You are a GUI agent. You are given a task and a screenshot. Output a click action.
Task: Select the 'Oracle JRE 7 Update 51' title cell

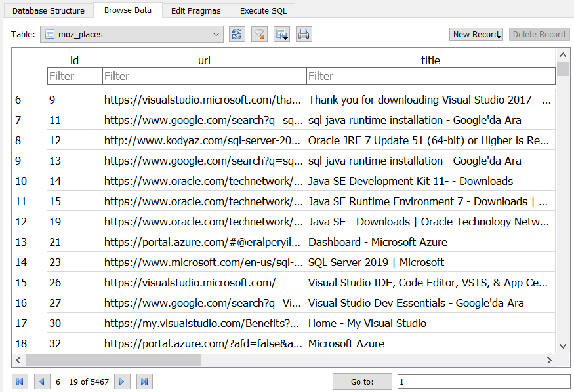(x=431, y=140)
